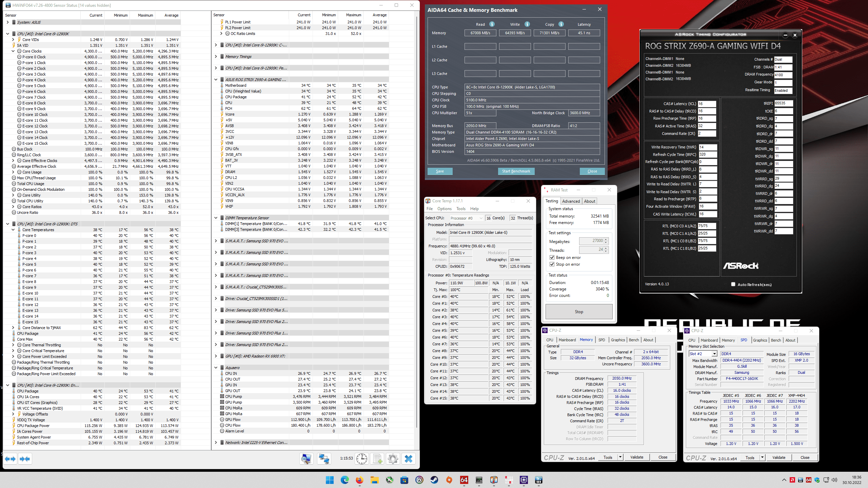
Task: Expand GPU [#0] AMD Radeon RX 6900 XT group
Action: click(216, 356)
